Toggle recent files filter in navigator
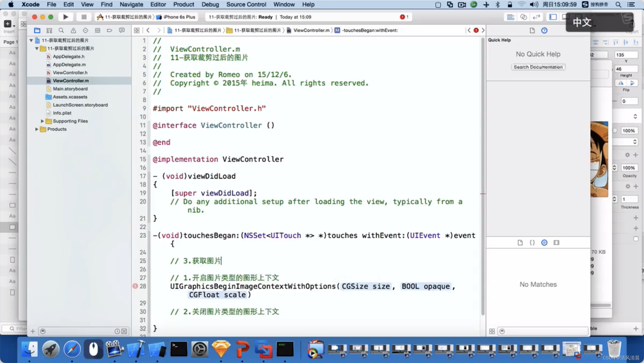The height and width of the screenshot is (363, 644). (117, 331)
